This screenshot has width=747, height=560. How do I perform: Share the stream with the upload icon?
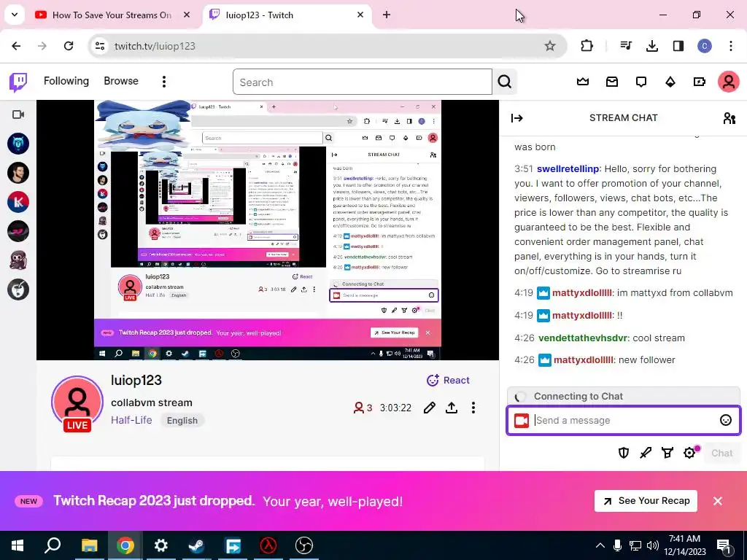tap(451, 408)
